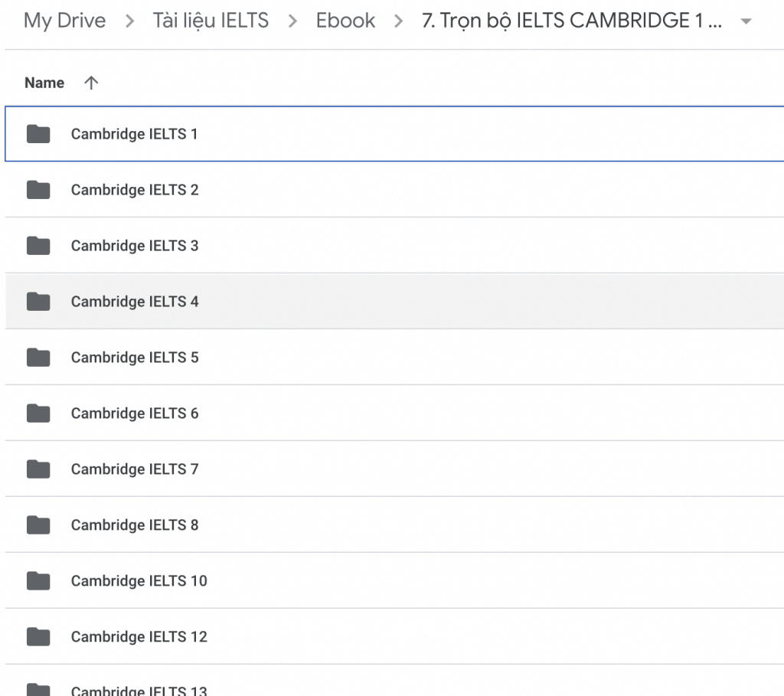Screen dimensions: 784x696
Task: Click the Cambridge IELTS 2 name
Action: pos(135,190)
